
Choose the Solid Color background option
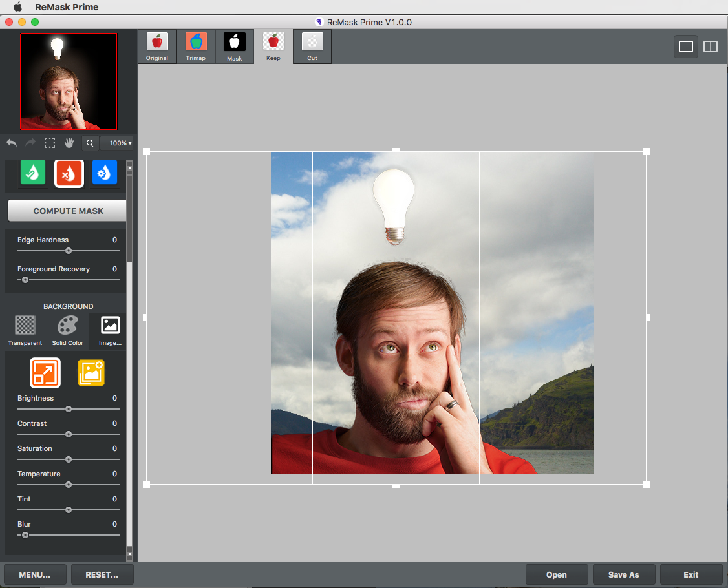67,330
